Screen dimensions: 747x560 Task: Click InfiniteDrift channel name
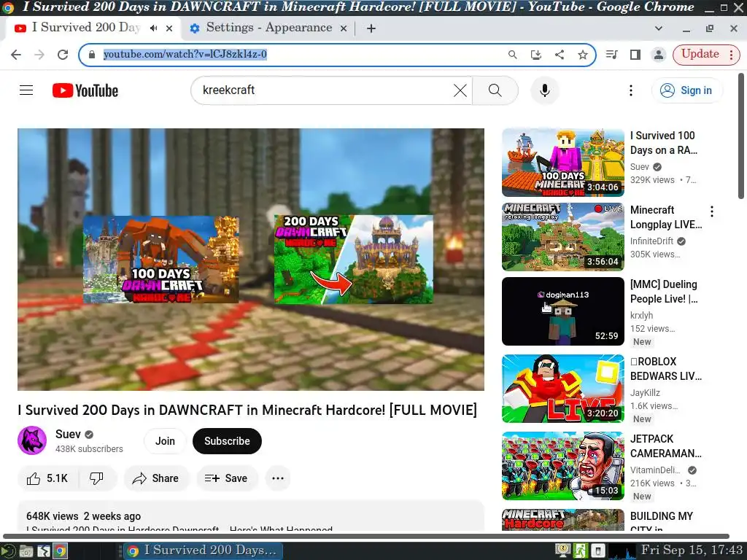pos(651,241)
